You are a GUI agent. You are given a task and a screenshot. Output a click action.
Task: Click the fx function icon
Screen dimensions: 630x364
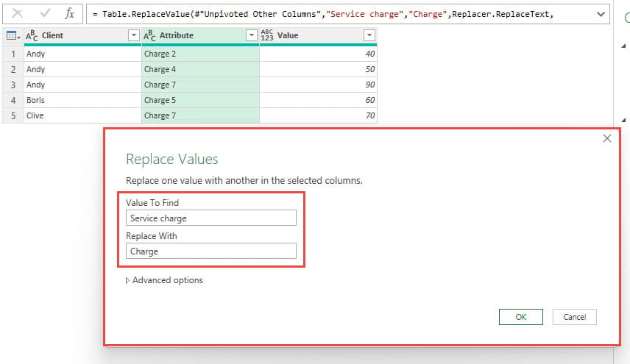(69, 14)
